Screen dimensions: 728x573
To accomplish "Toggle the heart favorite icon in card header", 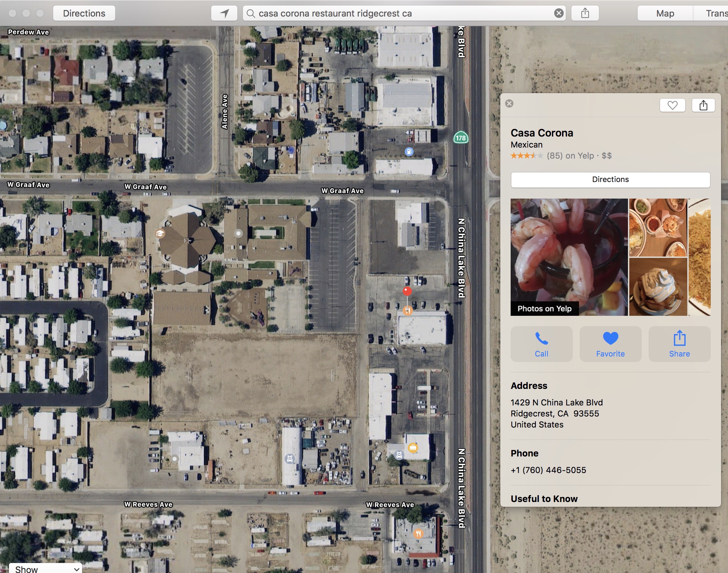I will coord(672,105).
